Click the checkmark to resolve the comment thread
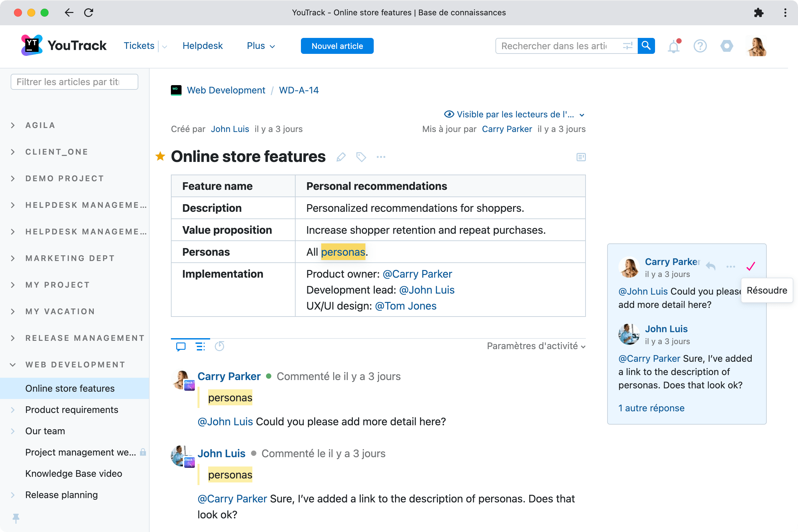 (x=751, y=266)
